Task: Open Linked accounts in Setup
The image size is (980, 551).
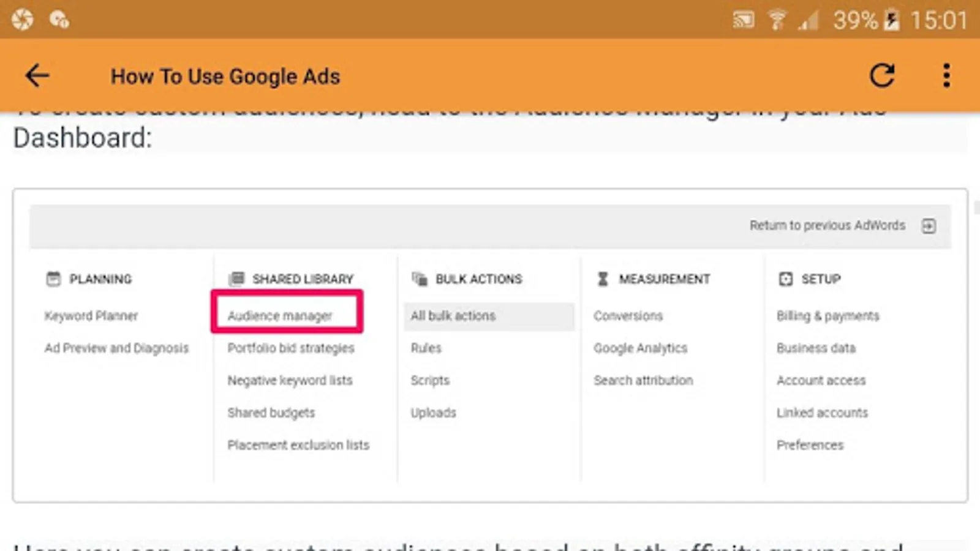Action: pos(822,413)
